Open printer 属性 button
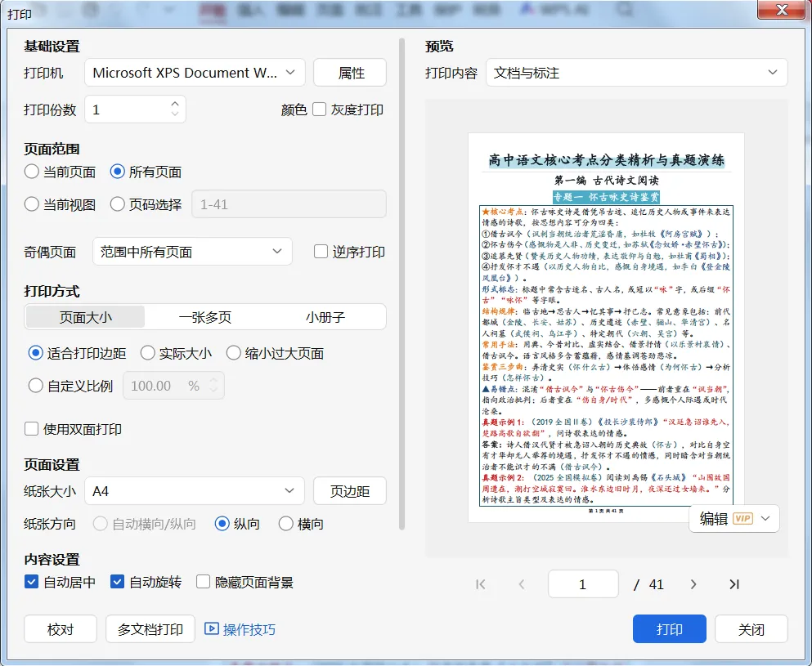The height and width of the screenshot is (666, 812). pyautogui.click(x=350, y=73)
